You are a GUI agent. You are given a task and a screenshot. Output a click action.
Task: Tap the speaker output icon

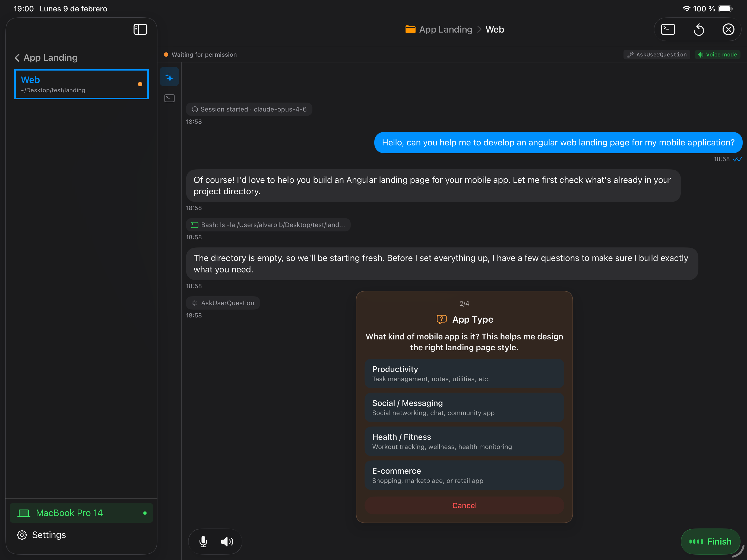pos(227,542)
